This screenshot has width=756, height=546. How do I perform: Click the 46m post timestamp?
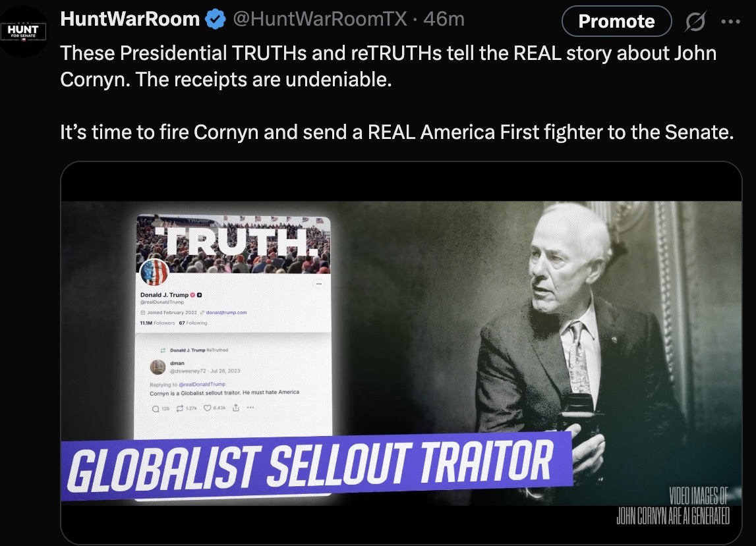[444, 19]
